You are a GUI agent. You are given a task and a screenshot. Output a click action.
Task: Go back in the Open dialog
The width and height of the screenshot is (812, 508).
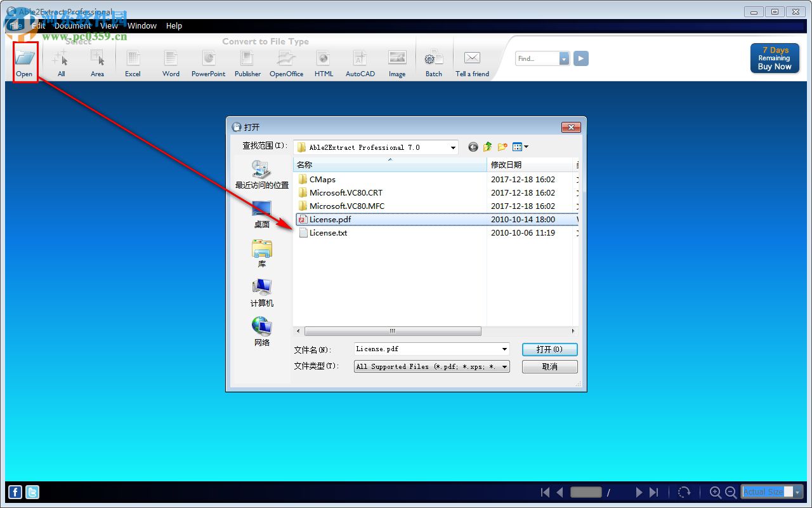point(473,147)
